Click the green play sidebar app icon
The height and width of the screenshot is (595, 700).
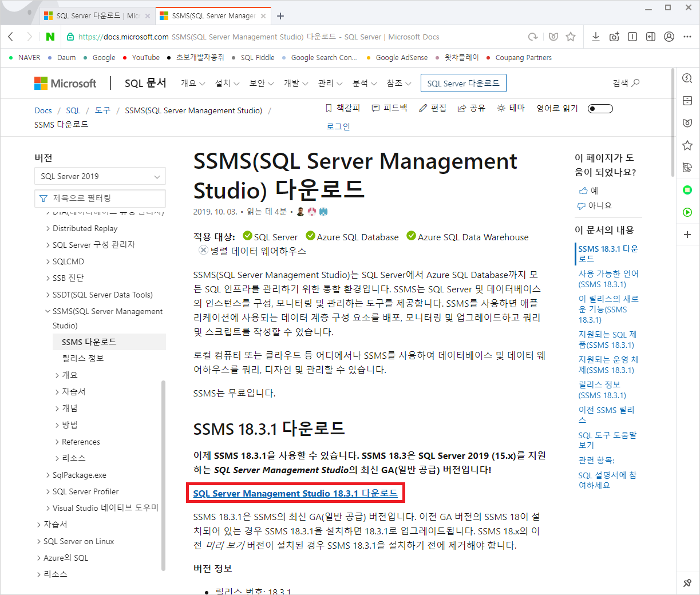687,212
